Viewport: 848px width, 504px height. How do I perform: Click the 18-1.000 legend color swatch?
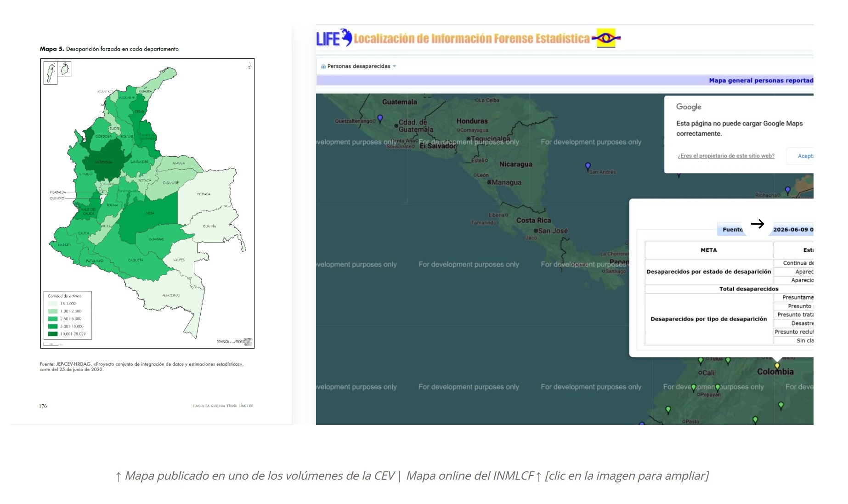tap(53, 304)
